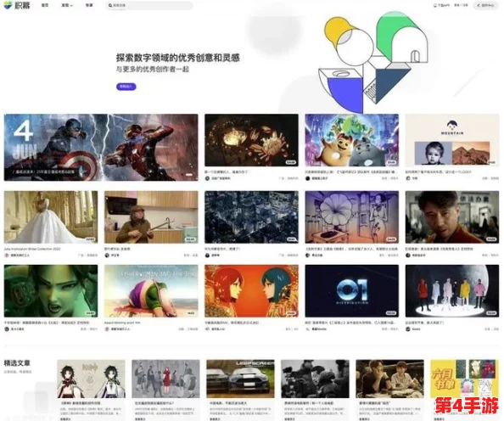The height and width of the screenshot is (421, 504).
Task: Click author avatar under gramophone video
Action: pyautogui.click(x=308, y=255)
